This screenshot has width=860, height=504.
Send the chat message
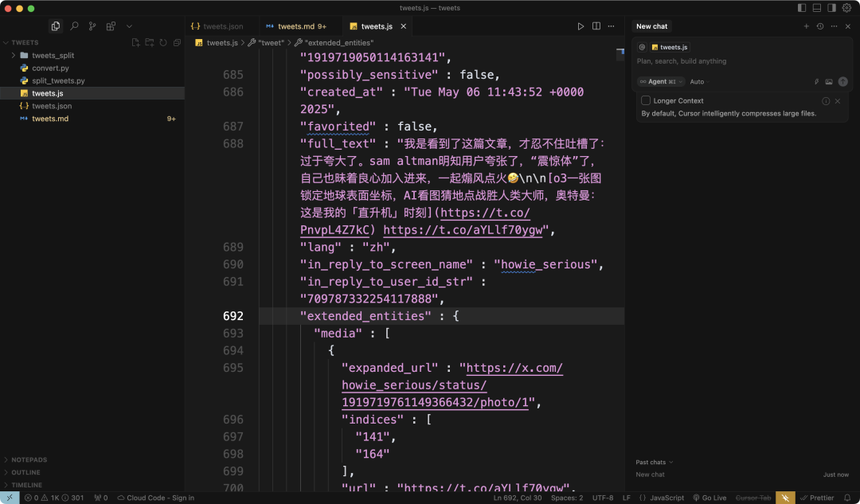pos(843,82)
